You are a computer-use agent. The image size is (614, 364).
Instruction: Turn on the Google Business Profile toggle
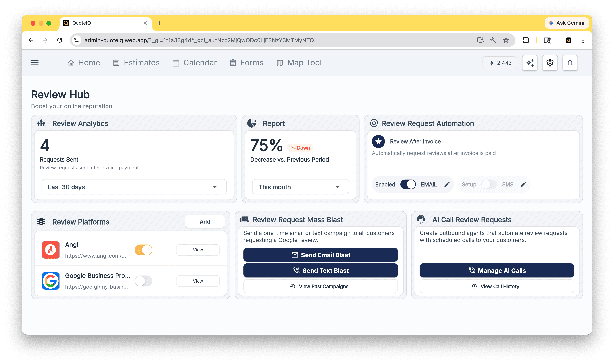[143, 281]
